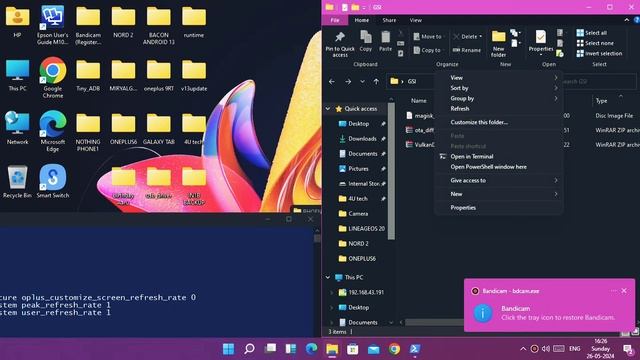The width and height of the screenshot is (640, 360).
Task: Click Invert selection in the ribbon
Action: (x=599, y=53)
